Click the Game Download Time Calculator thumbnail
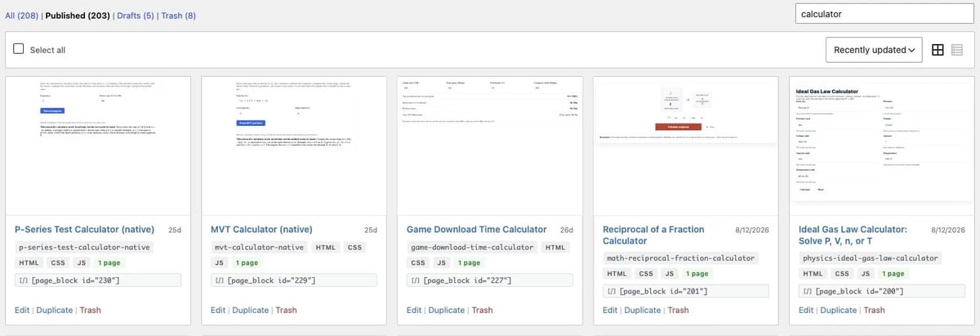The height and width of the screenshot is (336, 980). click(x=491, y=145)
